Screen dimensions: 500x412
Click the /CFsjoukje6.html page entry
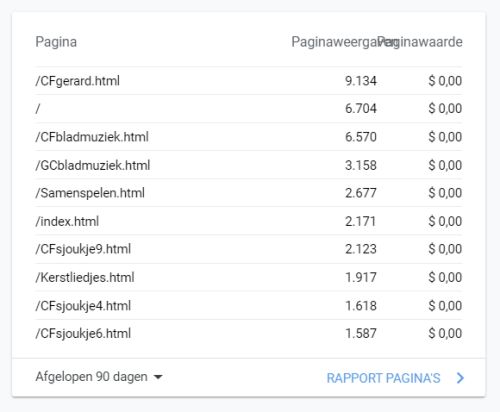tap(83, 333)
